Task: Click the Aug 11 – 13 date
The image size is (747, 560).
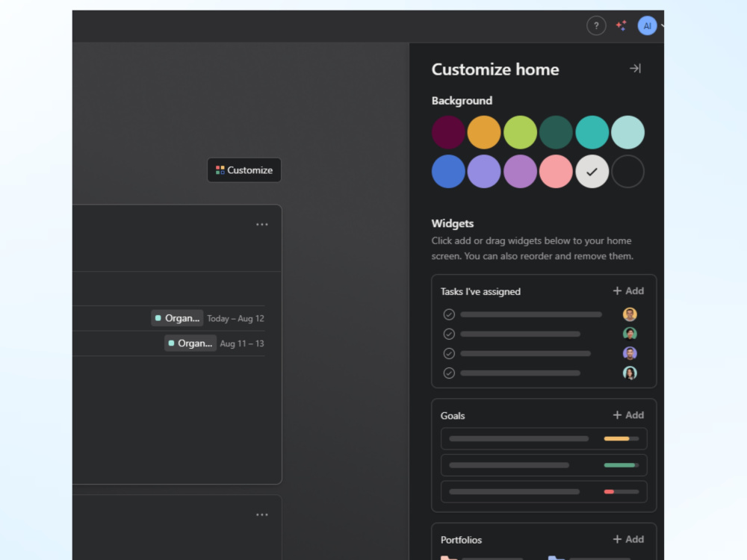Action: (242, 343)
